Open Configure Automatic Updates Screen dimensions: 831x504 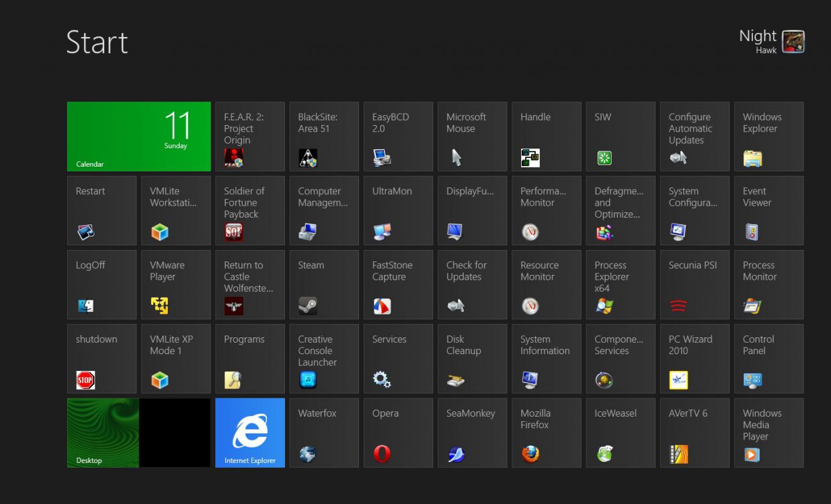695,136
